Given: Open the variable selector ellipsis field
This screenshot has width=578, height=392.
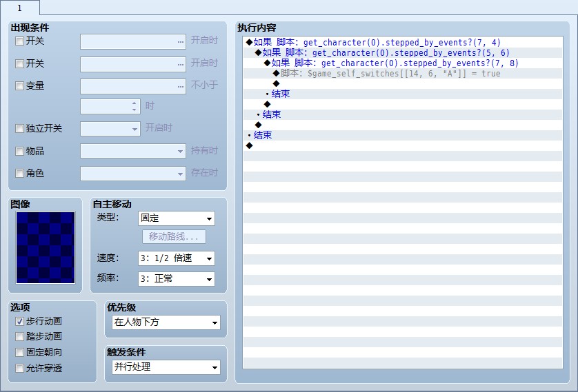Looking at the screenshot, I should [x=133, y=87].
